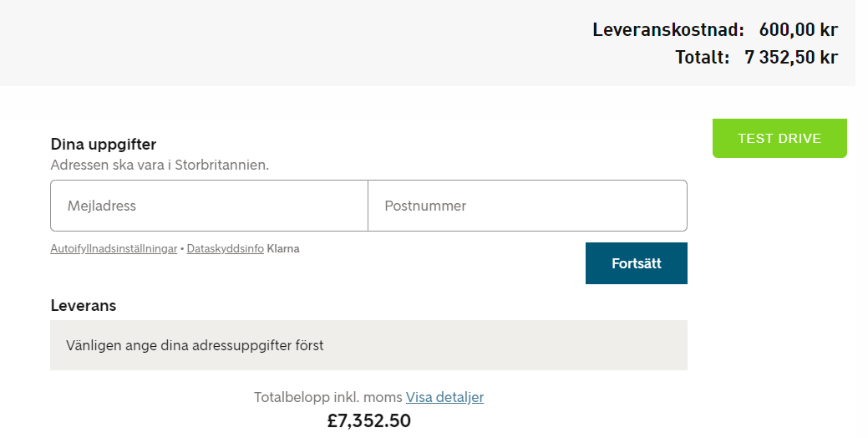Open the Dataskyddsinfo link
The height and width of the screenshot is (438, 868).
(x=226, y=249)
